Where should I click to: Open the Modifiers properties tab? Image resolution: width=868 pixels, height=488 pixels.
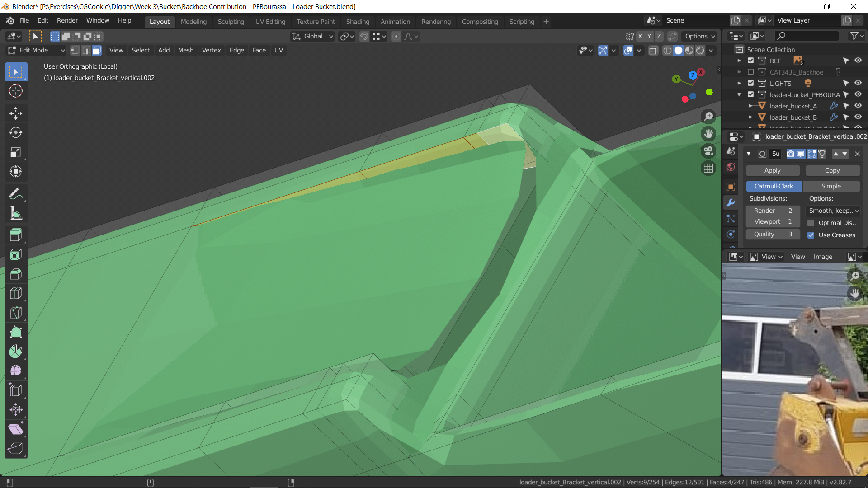(x=731, y=203)
